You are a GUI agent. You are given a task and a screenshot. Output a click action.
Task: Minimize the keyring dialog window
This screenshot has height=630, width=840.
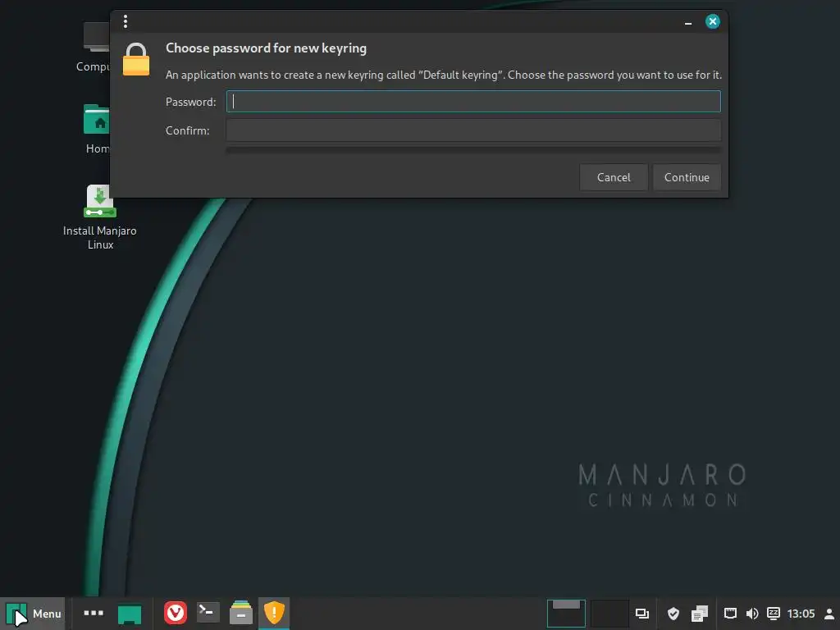pyautogui.click(x=688, y=22)
